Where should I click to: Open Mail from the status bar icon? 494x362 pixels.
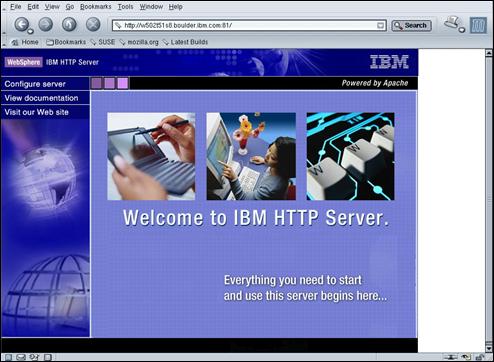click(x=21, y=357)
